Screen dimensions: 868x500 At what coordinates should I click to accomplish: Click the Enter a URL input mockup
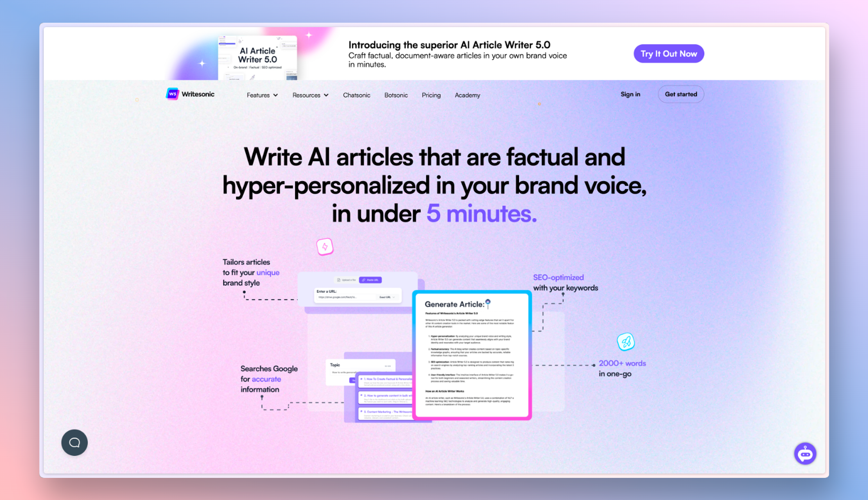click(358, 295)
